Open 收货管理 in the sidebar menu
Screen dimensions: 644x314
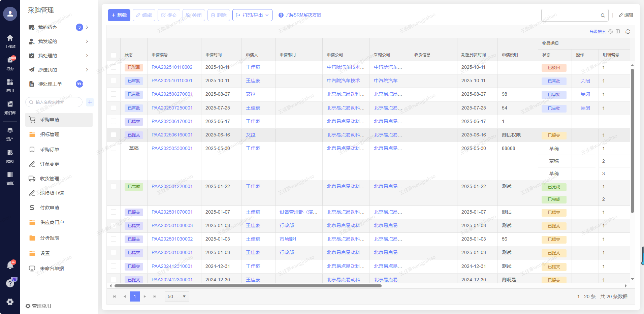pos(50,179)
